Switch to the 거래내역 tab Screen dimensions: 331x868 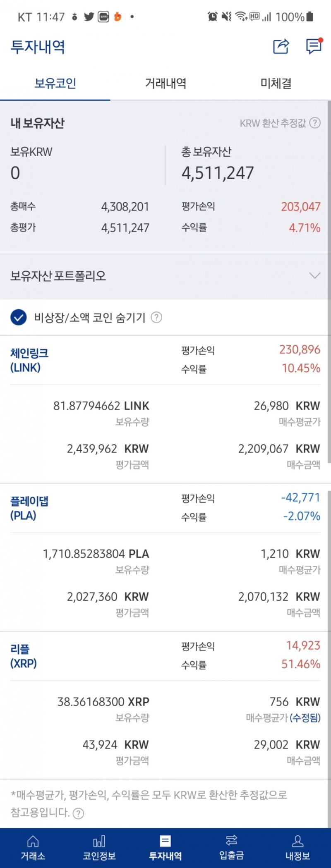coord(165,83)
